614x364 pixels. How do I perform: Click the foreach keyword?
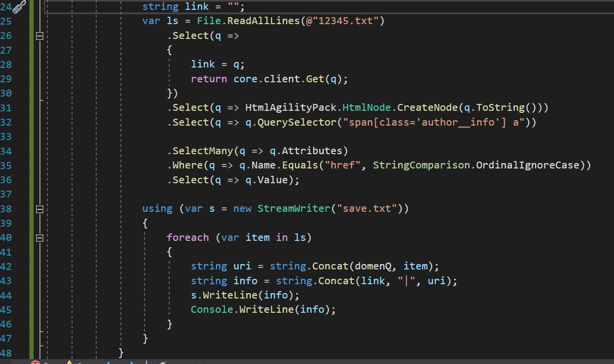pyautogui.click(x=188, y=237)
